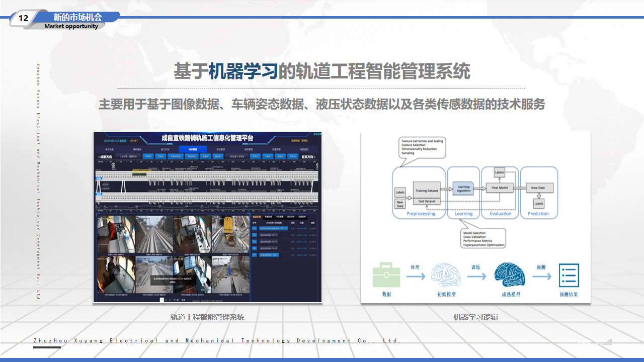Screen dimensions: 644x362
Task: Click the 新的市场机会 section heading
Action: pos(77,17)
